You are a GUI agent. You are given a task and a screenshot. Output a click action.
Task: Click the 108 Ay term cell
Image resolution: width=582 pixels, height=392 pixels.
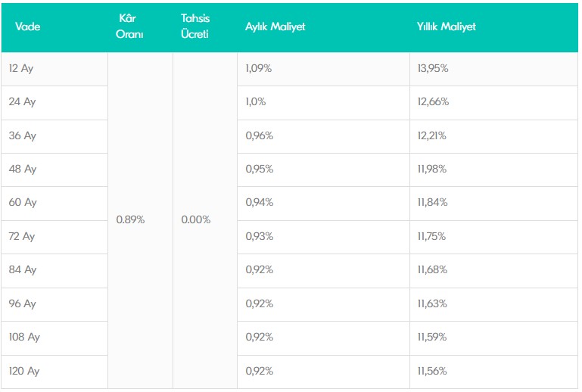coord(54,338)
